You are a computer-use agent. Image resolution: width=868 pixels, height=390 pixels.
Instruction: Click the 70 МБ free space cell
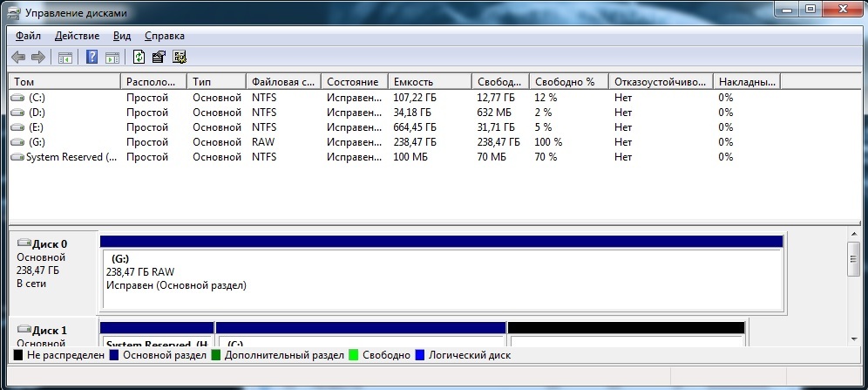coord(492,157)
